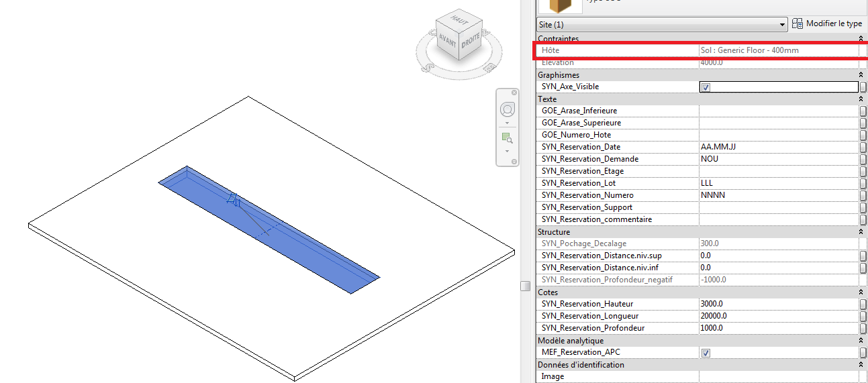The height and width of the screenshot is (383, 868).
Task: Open the Site (1) filter dropdown
Action: (782, 25)
